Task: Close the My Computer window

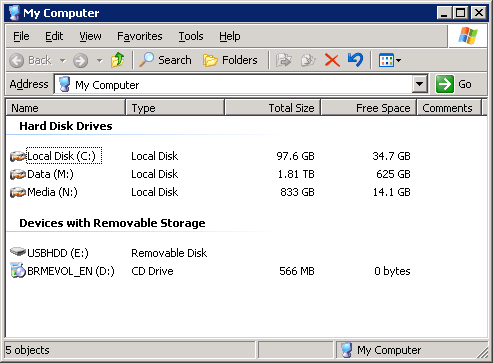Action: [x=479, y=13]
